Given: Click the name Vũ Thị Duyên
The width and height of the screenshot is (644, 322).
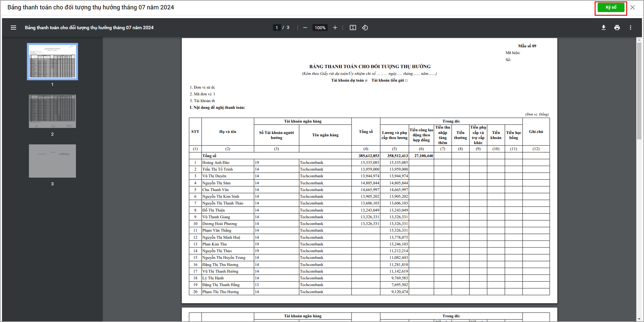Looking at the screenshot, I should [214, 176].
